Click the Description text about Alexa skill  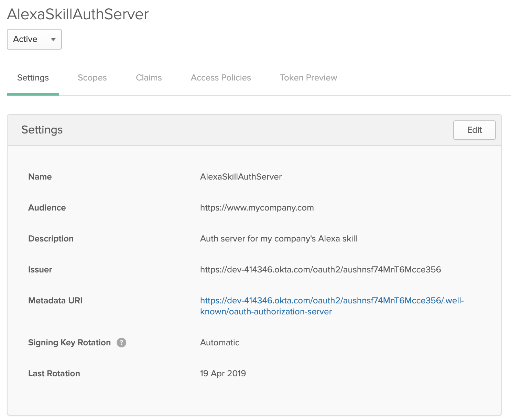tap(279, 239)
